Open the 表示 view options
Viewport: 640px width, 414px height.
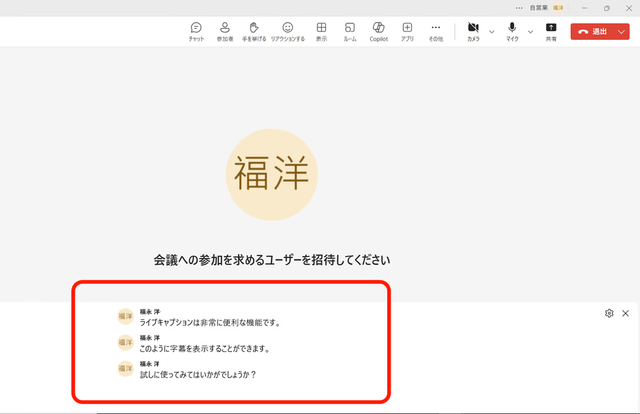coord(321,31)
